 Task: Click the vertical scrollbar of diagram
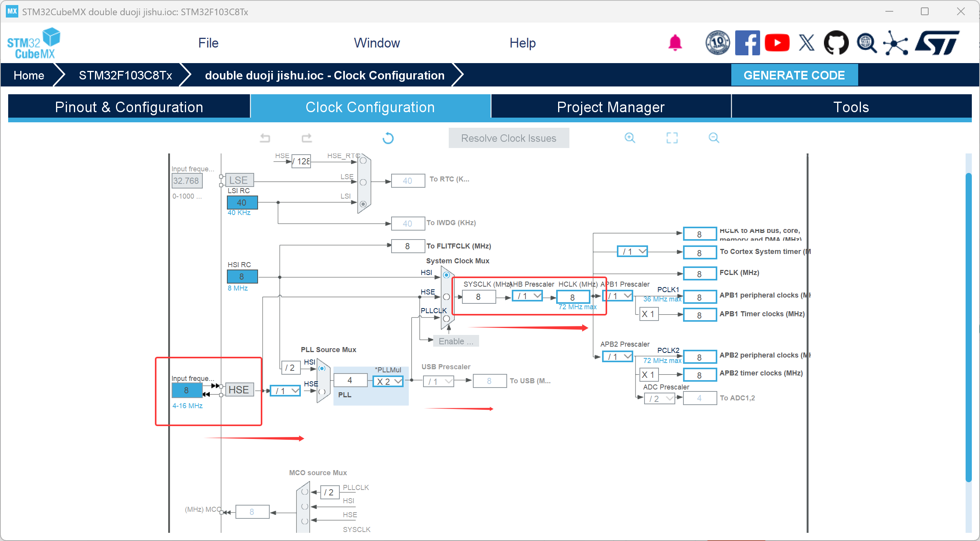(x=968, y=327)
